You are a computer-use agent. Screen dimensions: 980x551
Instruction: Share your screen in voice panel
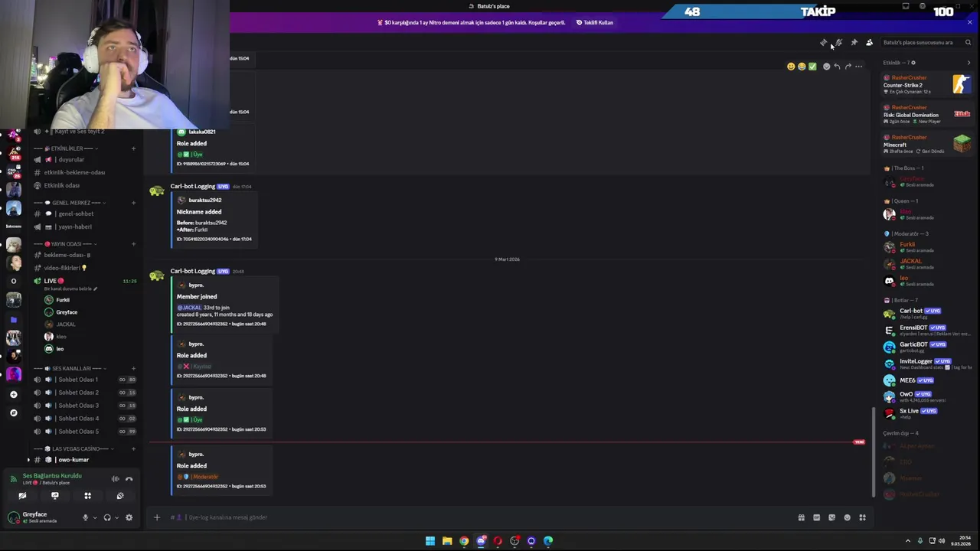coord(54,496)
